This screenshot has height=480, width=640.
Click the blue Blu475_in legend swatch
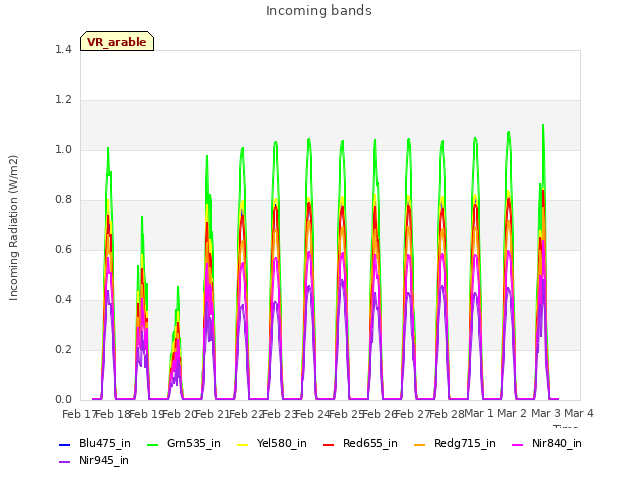pyautogui.click(x=65, y=444)
